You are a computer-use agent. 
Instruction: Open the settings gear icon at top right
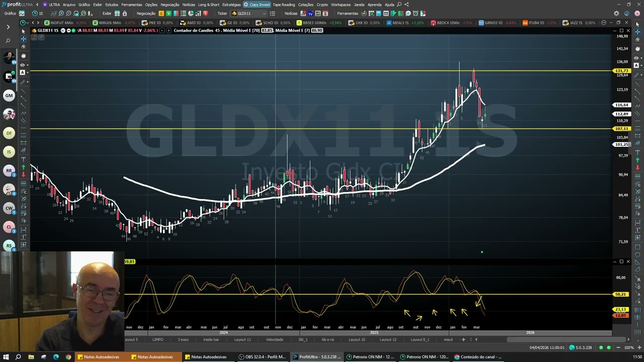pos(616,13)
